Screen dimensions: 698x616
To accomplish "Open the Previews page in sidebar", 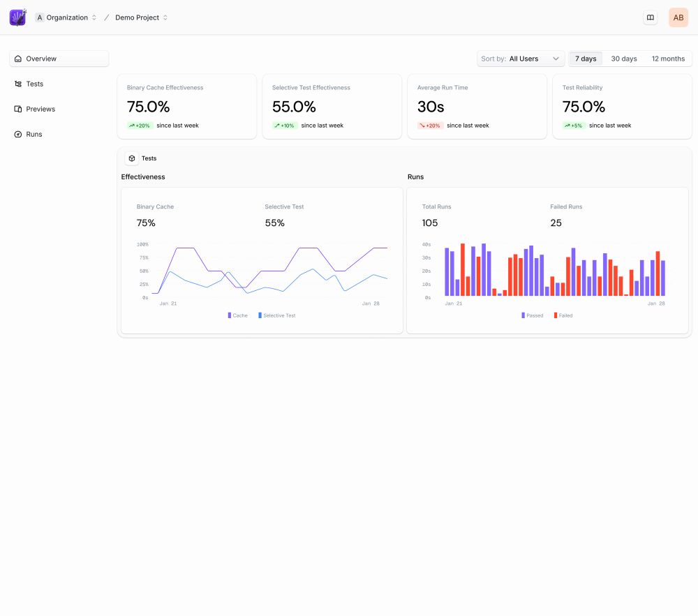I will point(59,109).
